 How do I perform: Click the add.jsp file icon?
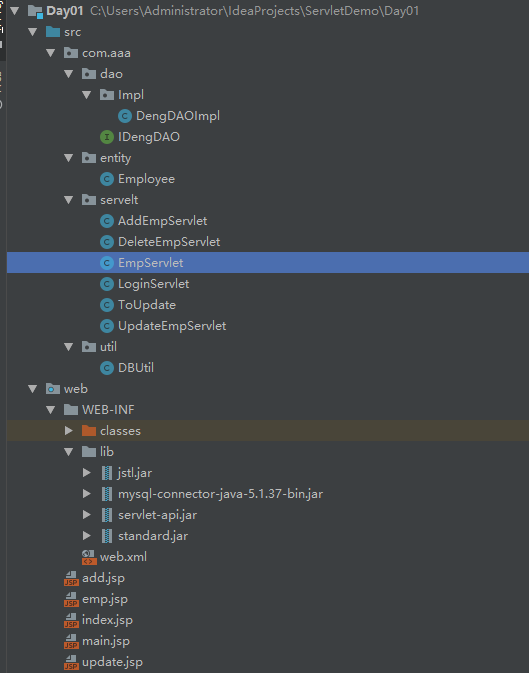point(71,578)
